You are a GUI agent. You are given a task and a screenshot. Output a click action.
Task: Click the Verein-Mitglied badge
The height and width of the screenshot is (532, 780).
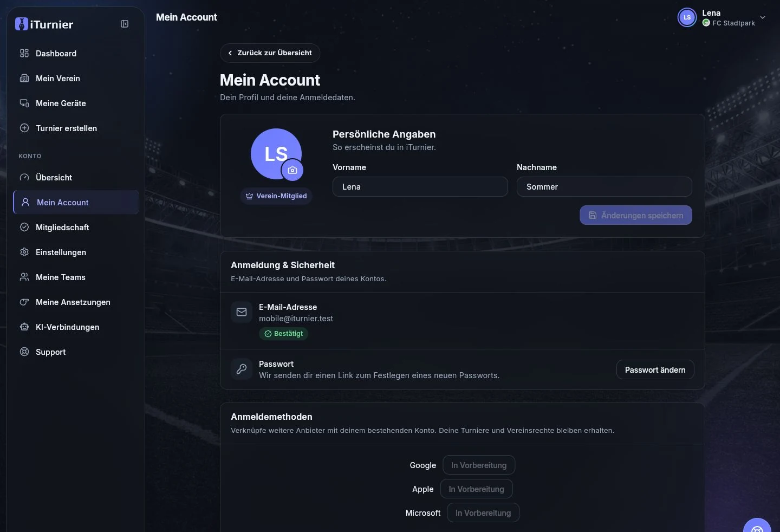coord(276,196)
